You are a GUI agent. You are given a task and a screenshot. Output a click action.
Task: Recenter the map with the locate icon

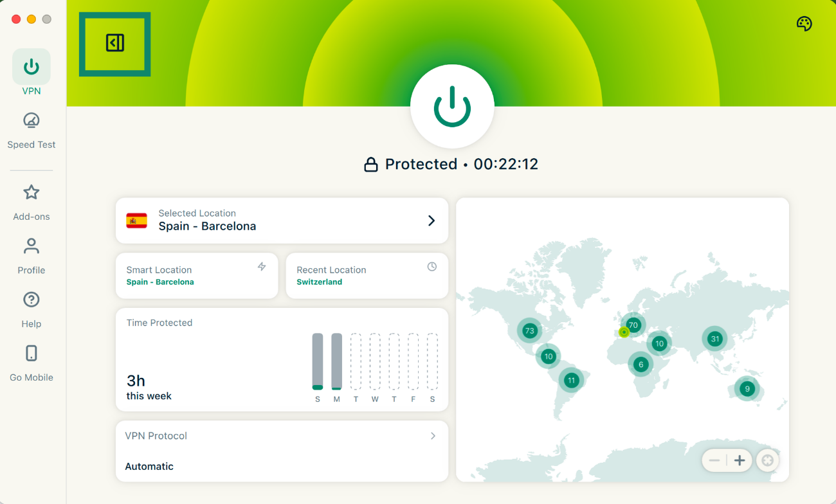[x=767, y=460]
